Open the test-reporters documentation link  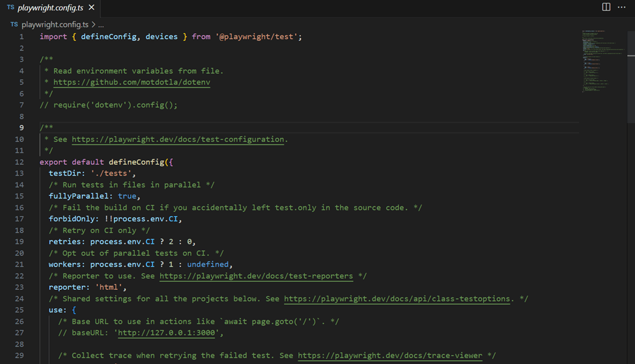(x=256, y=276)
